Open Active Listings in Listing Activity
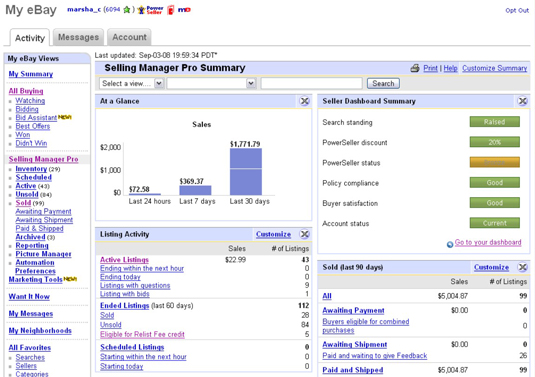This screenshot has height=377, width=535. point(124,260)
